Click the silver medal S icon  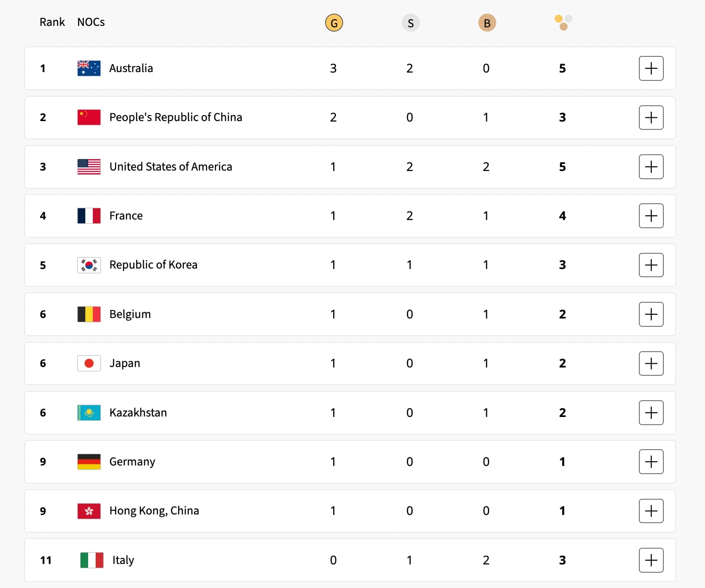pos(410,23)
